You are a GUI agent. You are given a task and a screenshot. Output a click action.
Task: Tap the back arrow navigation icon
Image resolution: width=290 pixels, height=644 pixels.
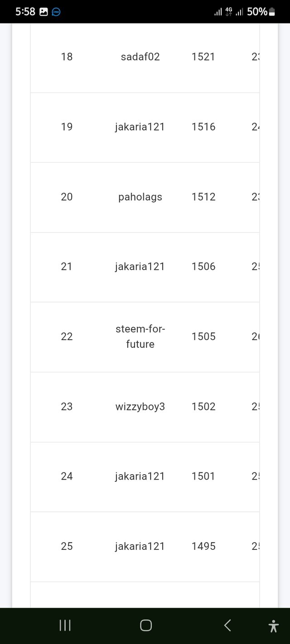click(x=227, y=625)
